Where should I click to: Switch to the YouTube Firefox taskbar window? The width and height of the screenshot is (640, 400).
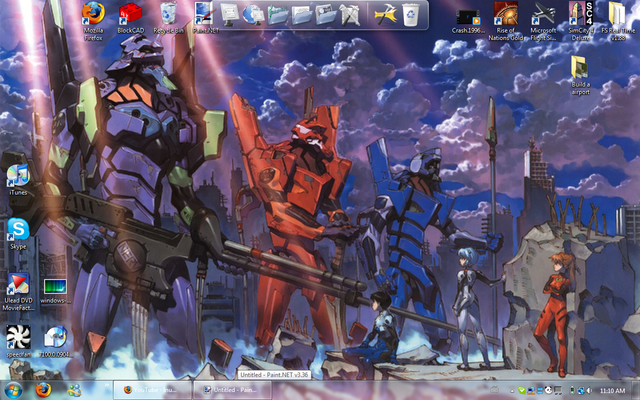153,390
